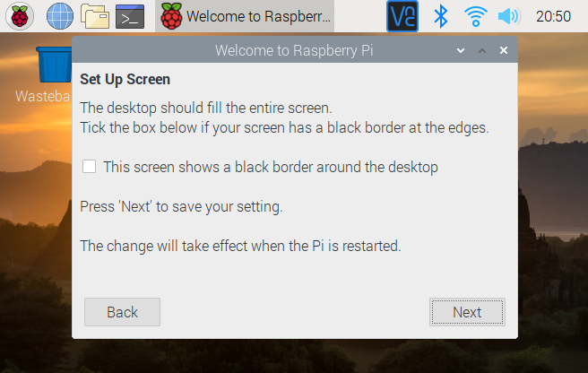Viewport: 588px width, 373px height.
Task: Open the Wi-Fi network list icon
Action: coord(475,16)
